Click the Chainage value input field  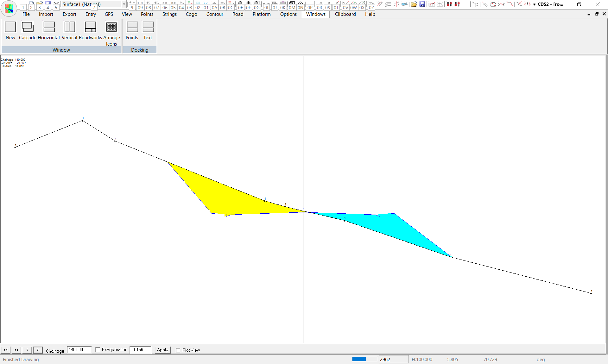(79, 350)
